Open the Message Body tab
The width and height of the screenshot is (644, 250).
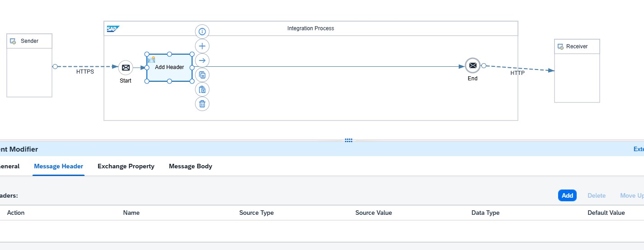pyautogui.click(x=190, y=166)
